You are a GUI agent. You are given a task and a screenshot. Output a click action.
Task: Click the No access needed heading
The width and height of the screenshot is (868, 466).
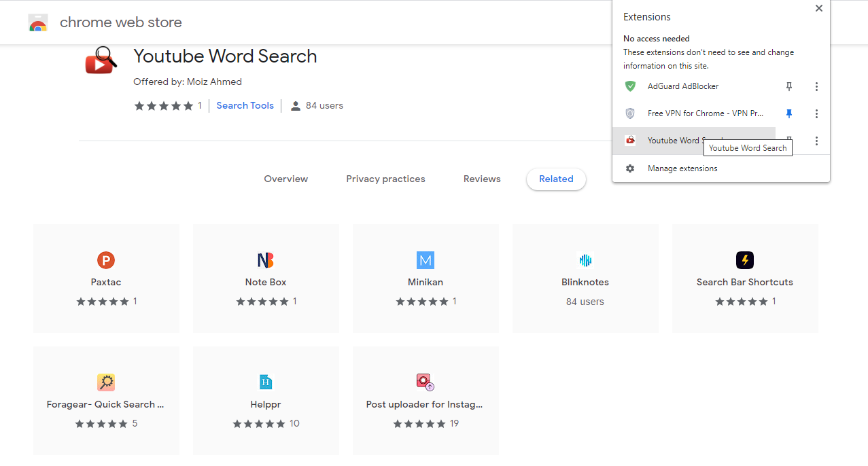click(657, 39)
